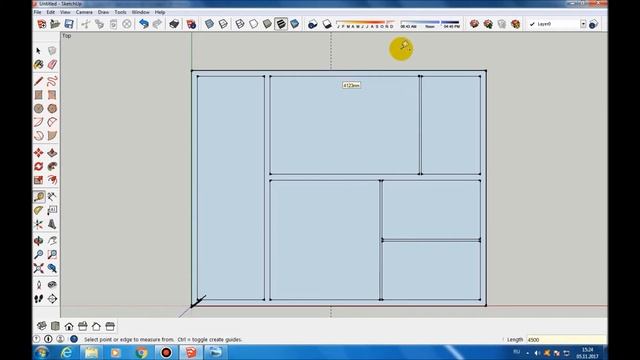Open the View menu
The width and height of the screenshot is (640, 360).
pos(65,12)
